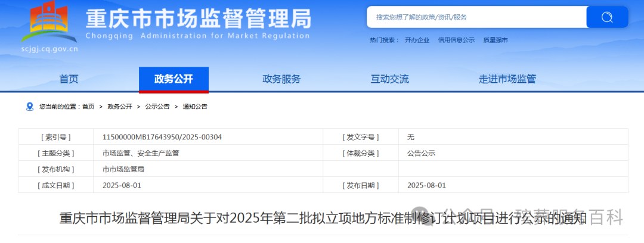Viewport: 644px width, 243px height.
Task: Click the location pin icon in breadcrumb
Action: 30,107
